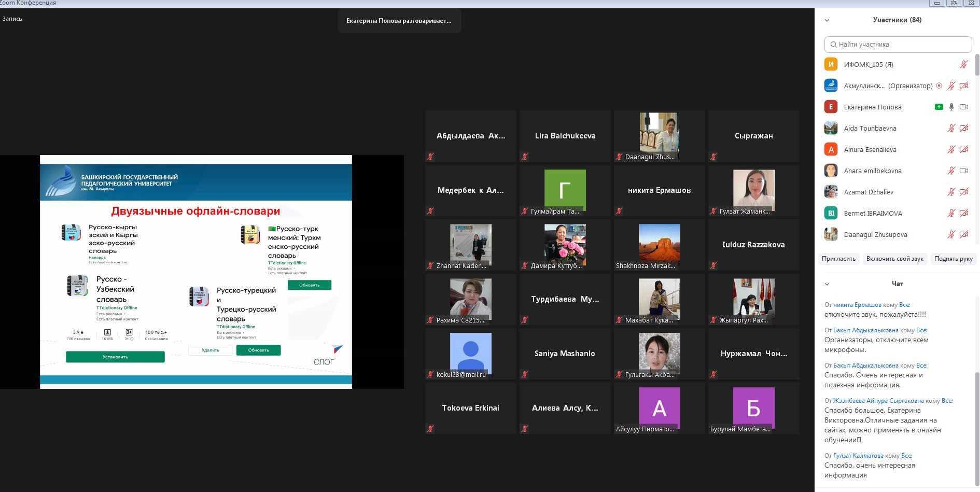
Task: Click Anara emilbekovna's camera icon
Action: (964, 171)
